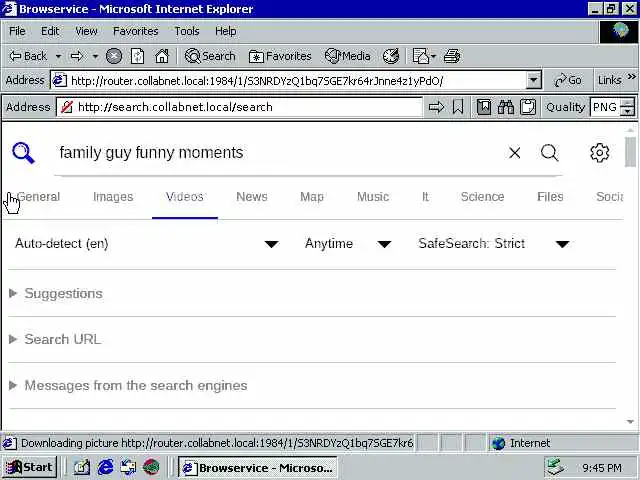
Task: Click the tray icon next to the clock
Action: pyautogui.click(x=556, y=467)
